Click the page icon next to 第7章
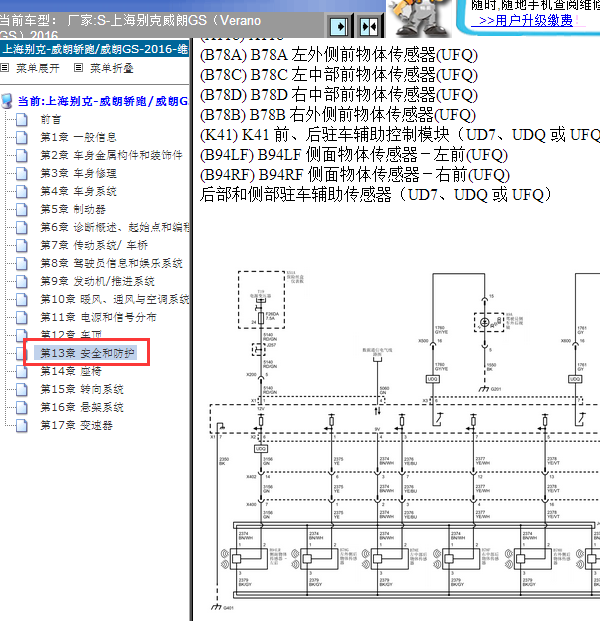The image size is (600, 621). coord(22,246)
